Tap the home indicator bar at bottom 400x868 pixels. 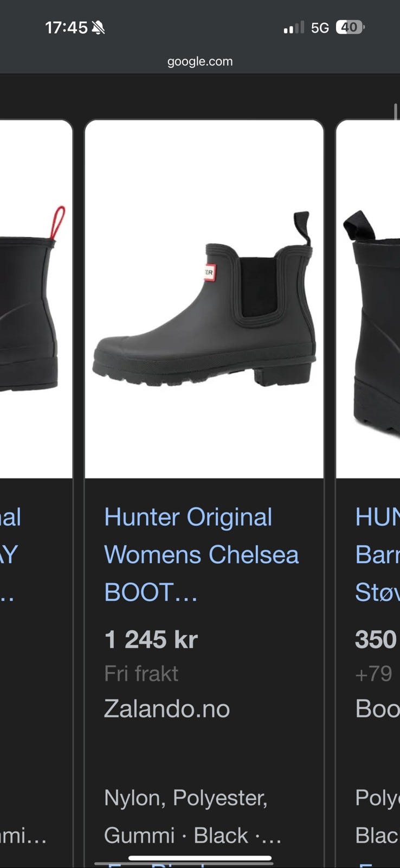click(199, 858)
